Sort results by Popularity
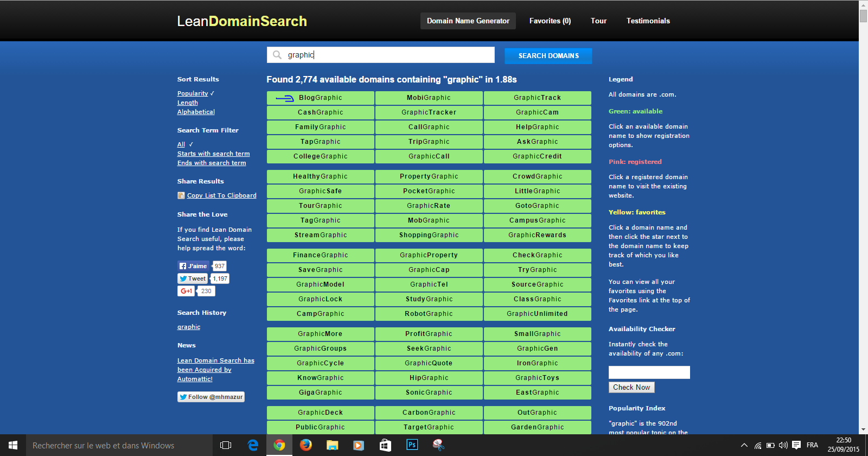This screenshot has height=456, width=868. [193, 93]
